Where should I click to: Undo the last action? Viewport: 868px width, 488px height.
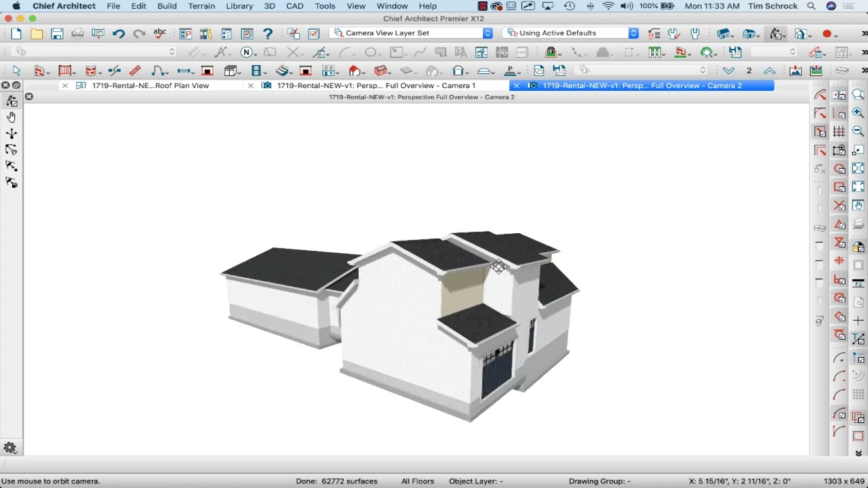[119, 34]
